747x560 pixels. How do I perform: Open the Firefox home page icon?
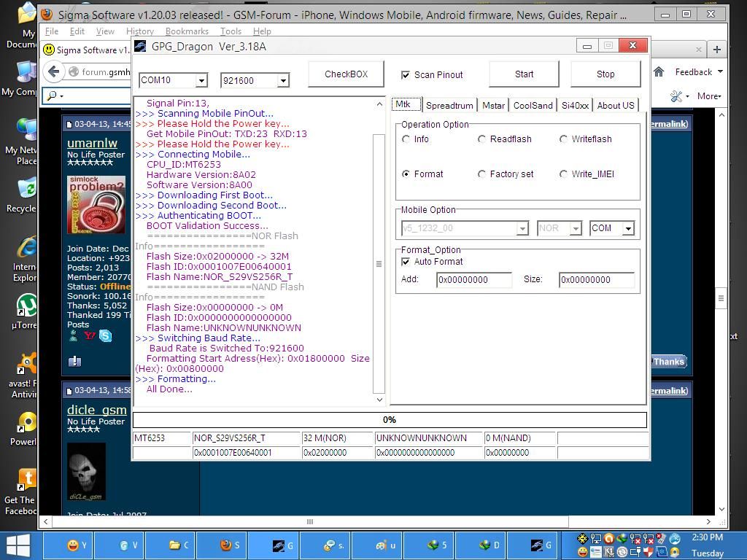coord(659,71)
